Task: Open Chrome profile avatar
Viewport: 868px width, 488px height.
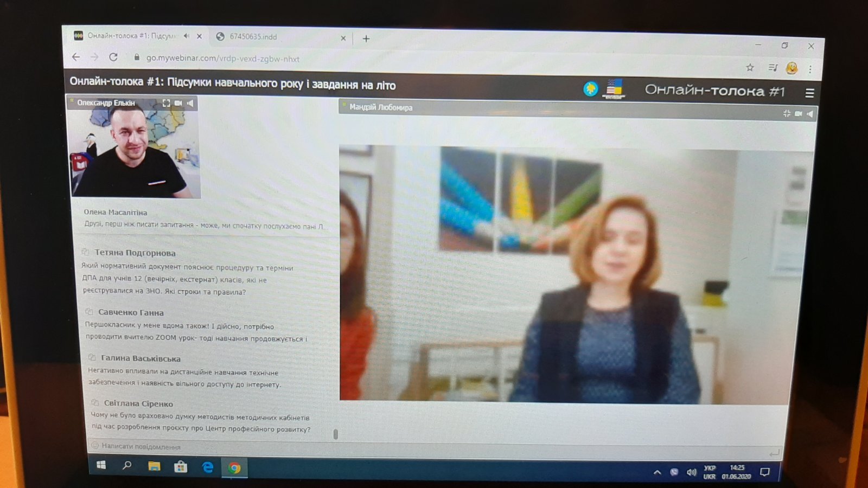Action: pyautogui.click(x=792, y=68)
